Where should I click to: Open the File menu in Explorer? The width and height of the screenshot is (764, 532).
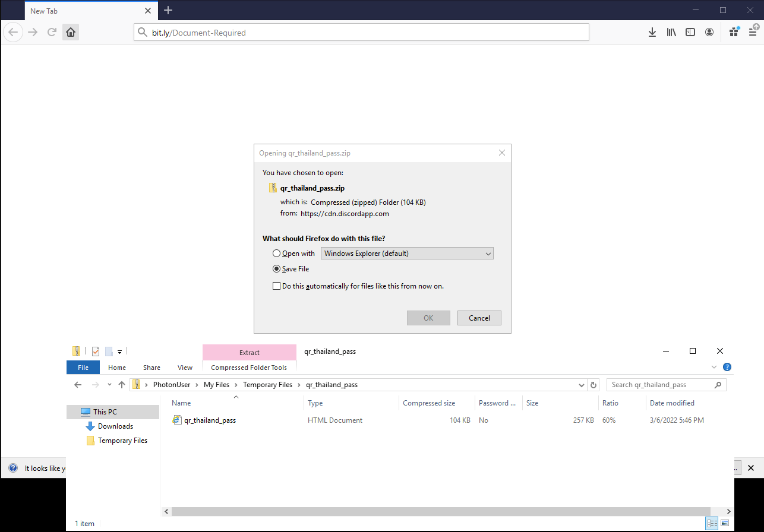83,368
